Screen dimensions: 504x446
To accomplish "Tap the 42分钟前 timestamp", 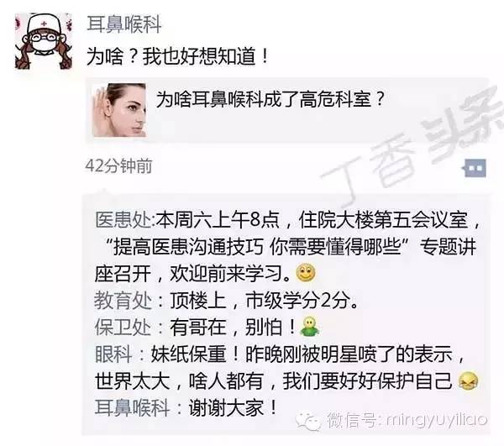I will click(119, 166).
